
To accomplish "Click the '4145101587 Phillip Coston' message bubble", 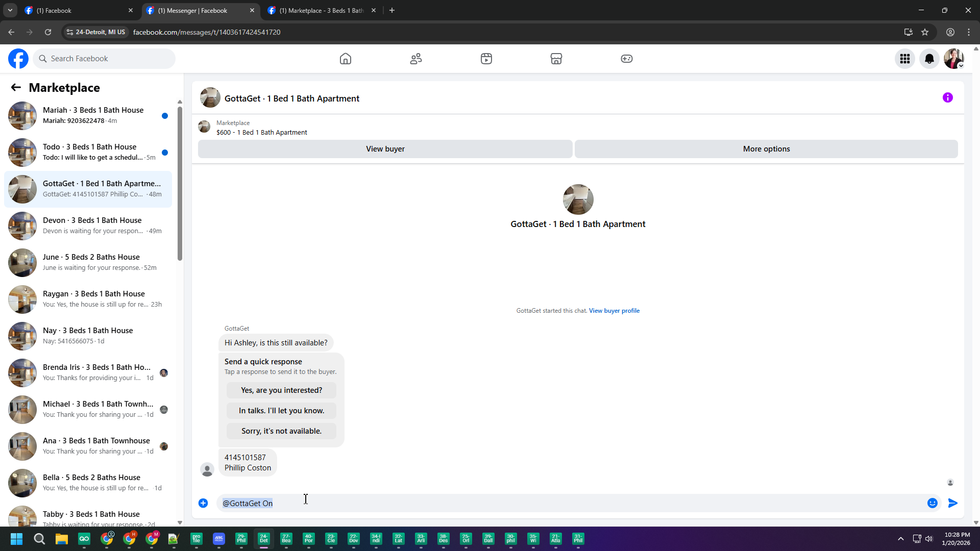I will point(248,463).
